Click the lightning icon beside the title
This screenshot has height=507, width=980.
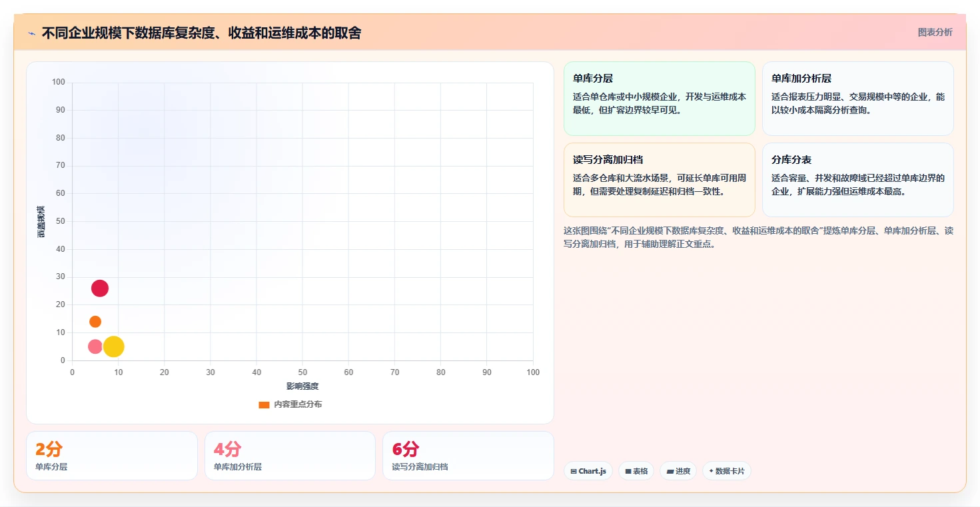(x=31, y=33)
